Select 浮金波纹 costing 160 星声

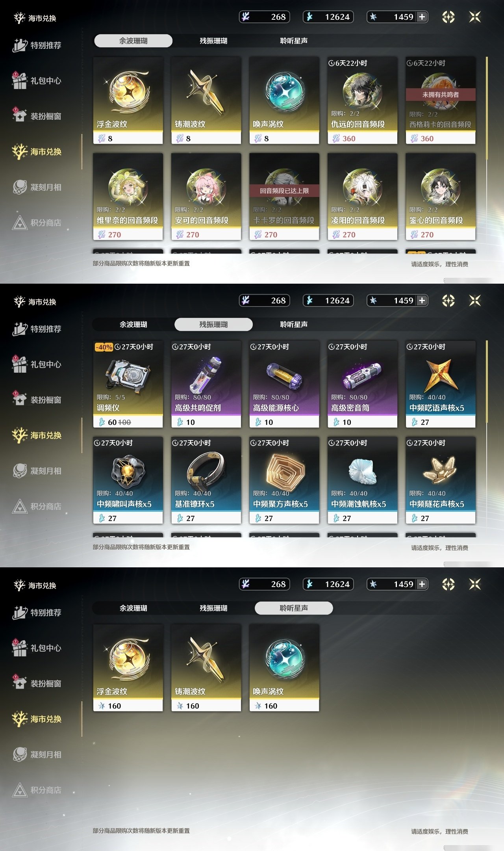click(x=128, y=668)
